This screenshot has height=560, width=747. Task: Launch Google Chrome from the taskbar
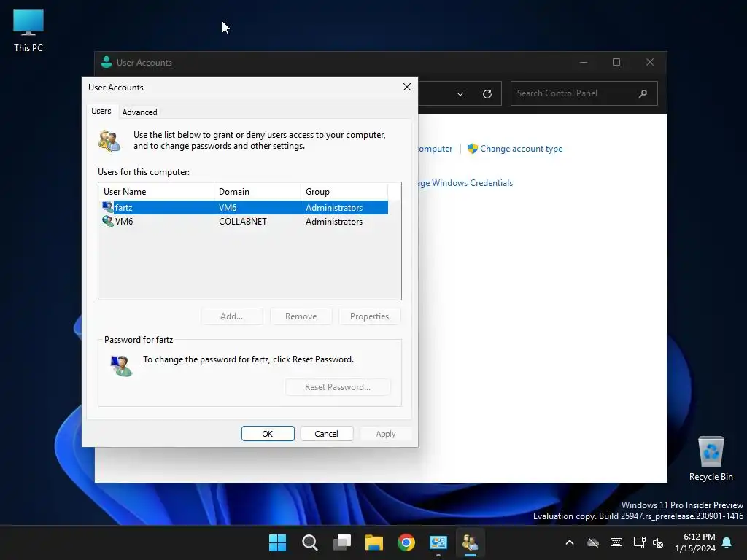coord(406,542)
